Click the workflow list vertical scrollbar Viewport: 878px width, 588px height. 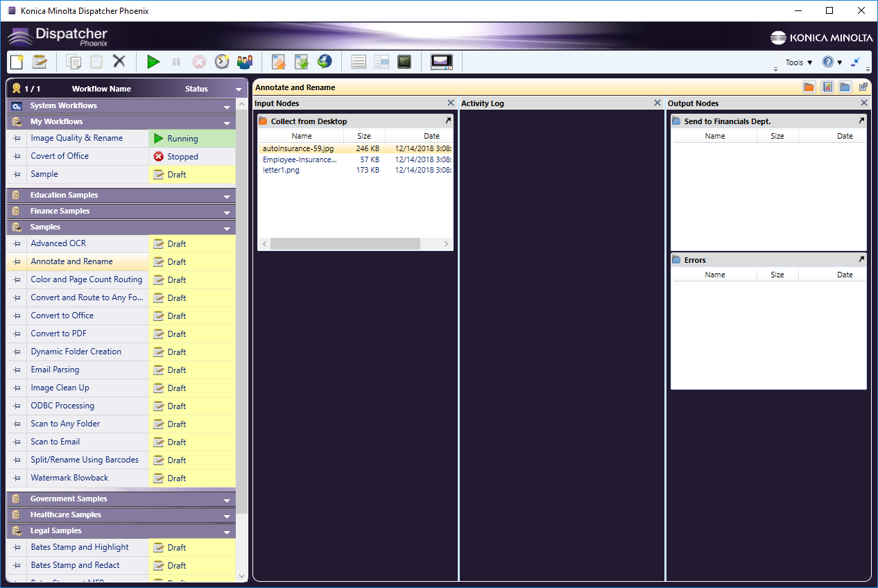[241, 312]
